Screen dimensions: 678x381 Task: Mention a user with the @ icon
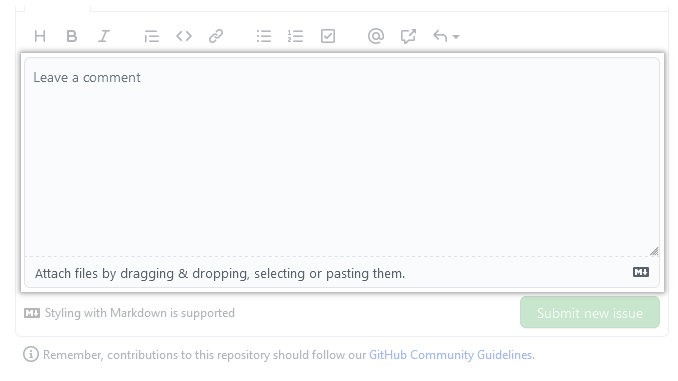(x=376, y=36)
